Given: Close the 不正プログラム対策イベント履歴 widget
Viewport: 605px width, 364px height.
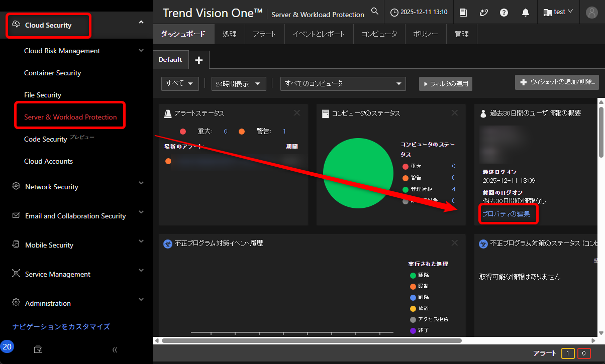Looking at the screenshot, I should pyautogui.click(x=455, y=242).
